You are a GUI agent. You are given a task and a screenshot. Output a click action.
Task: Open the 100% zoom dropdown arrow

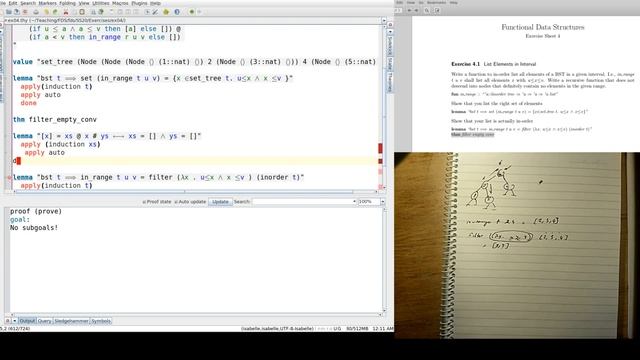click(x=382, y=202)
